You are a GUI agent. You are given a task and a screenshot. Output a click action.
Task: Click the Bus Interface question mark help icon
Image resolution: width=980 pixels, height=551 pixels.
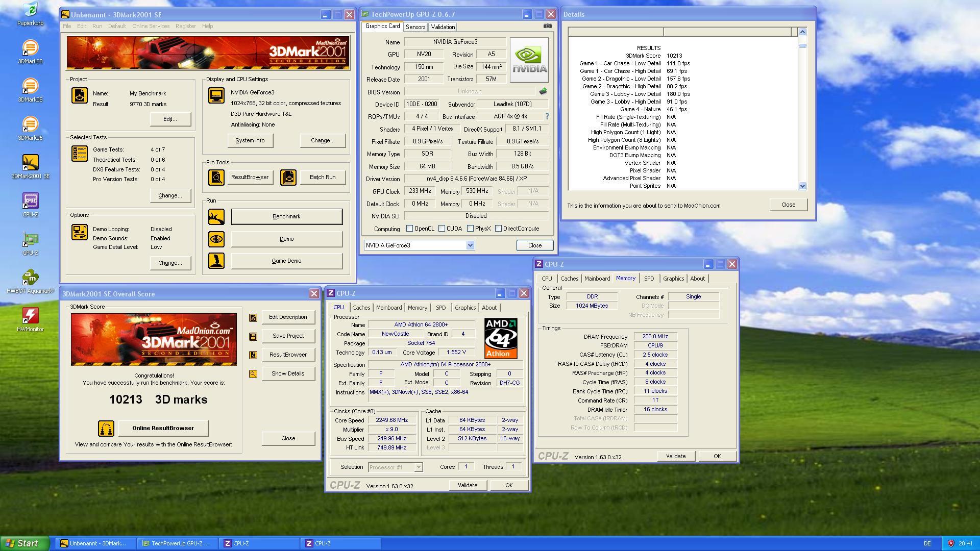(547, 116)
